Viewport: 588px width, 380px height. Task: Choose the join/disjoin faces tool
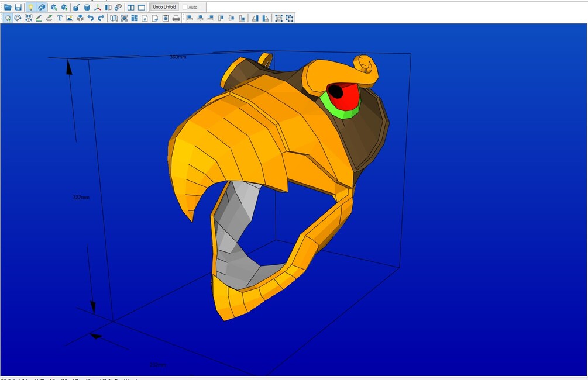tap(29, 18)
